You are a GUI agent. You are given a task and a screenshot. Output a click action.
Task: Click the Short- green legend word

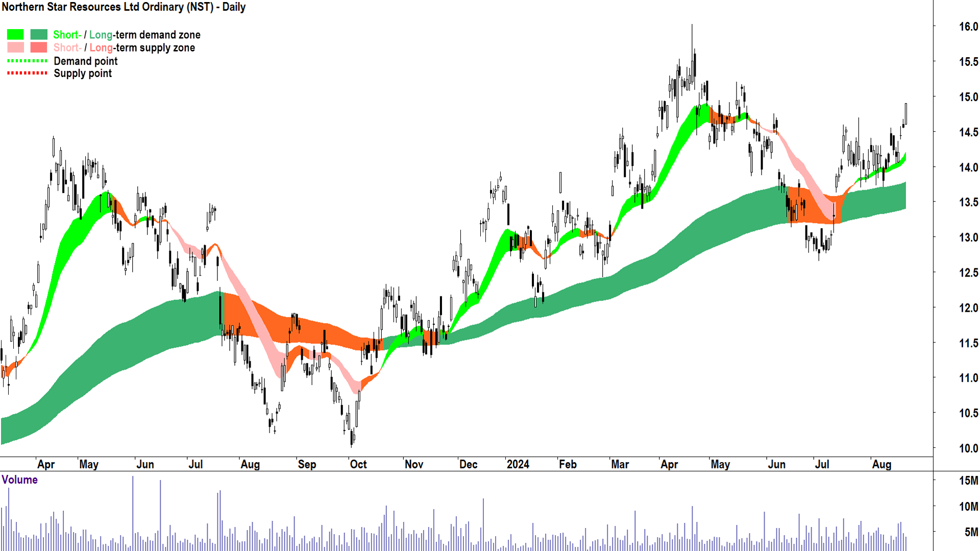67,35
